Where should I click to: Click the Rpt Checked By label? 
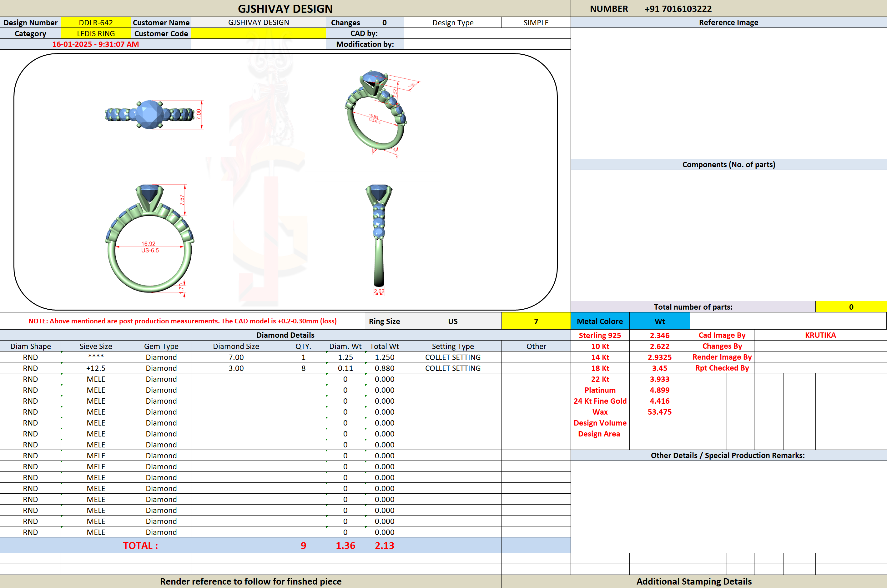tap(722, 368)
